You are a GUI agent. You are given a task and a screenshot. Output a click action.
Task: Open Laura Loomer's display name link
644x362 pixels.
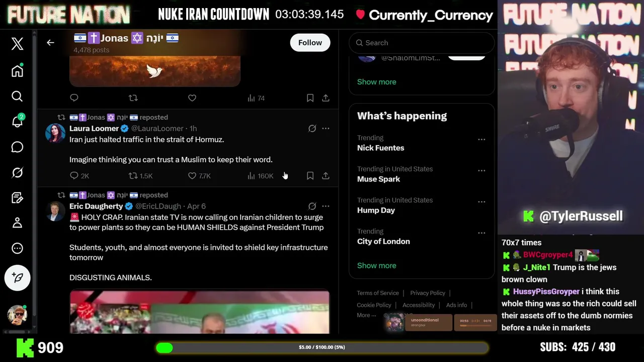tap(94, 129)
